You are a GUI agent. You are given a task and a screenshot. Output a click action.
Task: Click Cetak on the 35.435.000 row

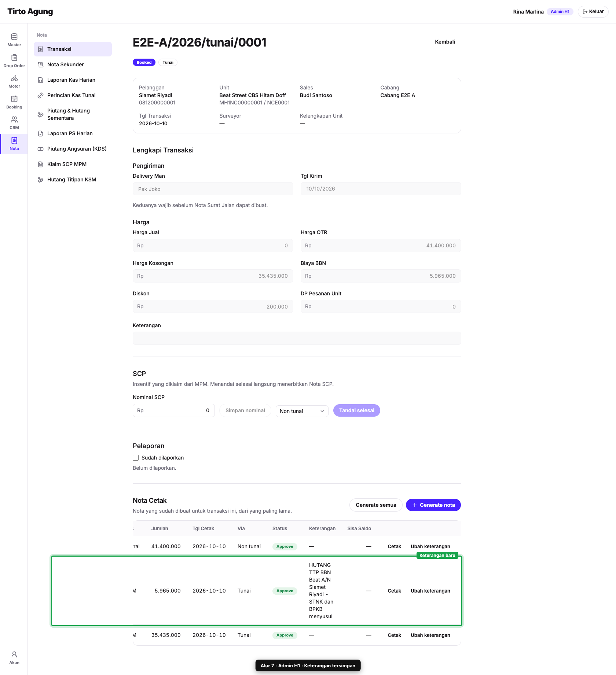394,635
